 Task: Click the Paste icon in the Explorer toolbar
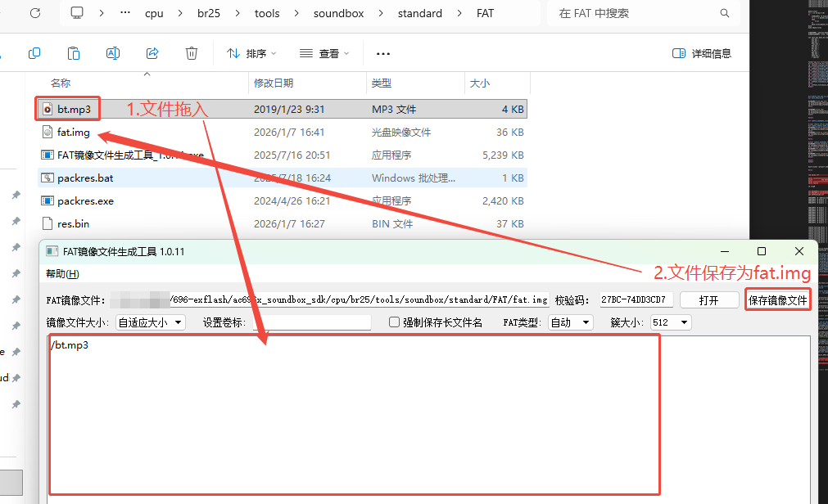(74, 53)
